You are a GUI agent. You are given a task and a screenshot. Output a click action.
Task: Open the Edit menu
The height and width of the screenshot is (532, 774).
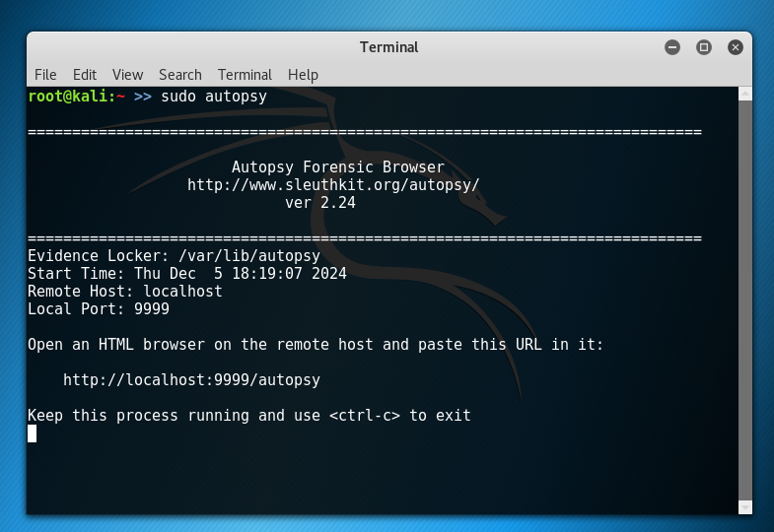85,75
